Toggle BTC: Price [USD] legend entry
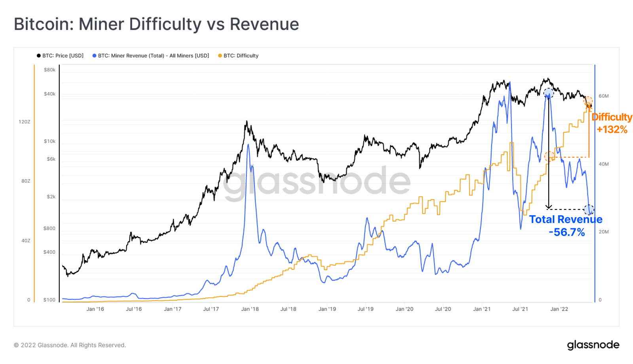This screenshot has width=633, height=364. [60, 56]
